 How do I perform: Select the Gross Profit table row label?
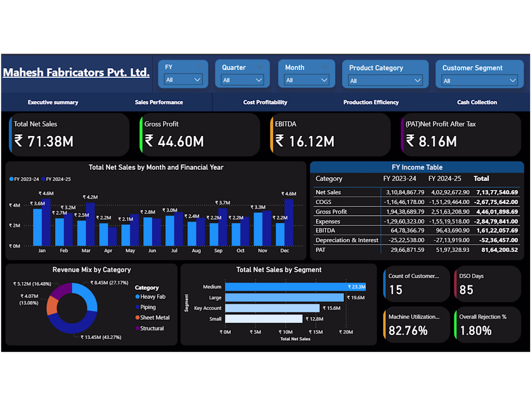[331, 212]
